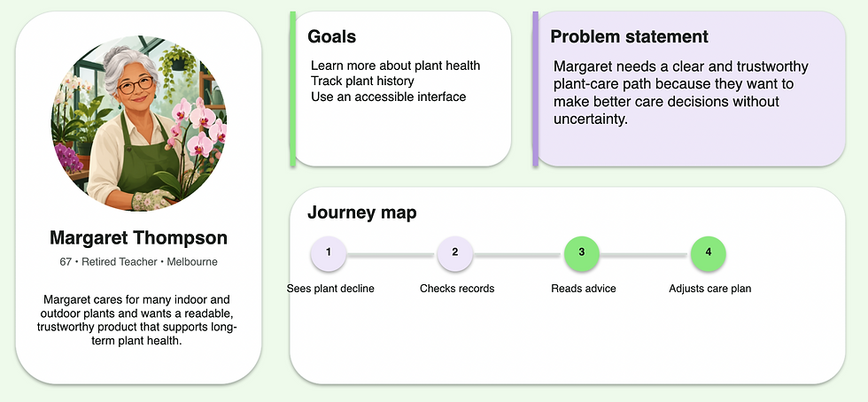868x402 pixels.
Task: Click the Goals heading
Action: pyautogui.click(x=331, y=36)
